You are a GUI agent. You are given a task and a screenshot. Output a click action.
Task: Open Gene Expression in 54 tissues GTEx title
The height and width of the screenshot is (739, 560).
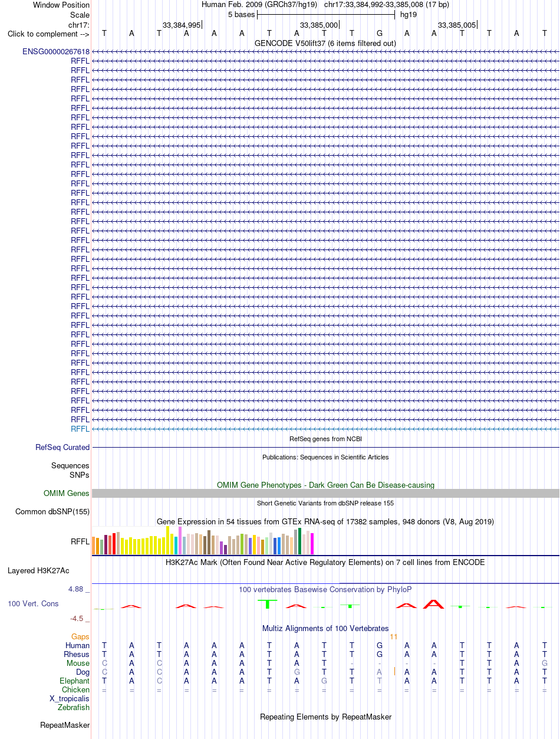[x=325, y=521]
